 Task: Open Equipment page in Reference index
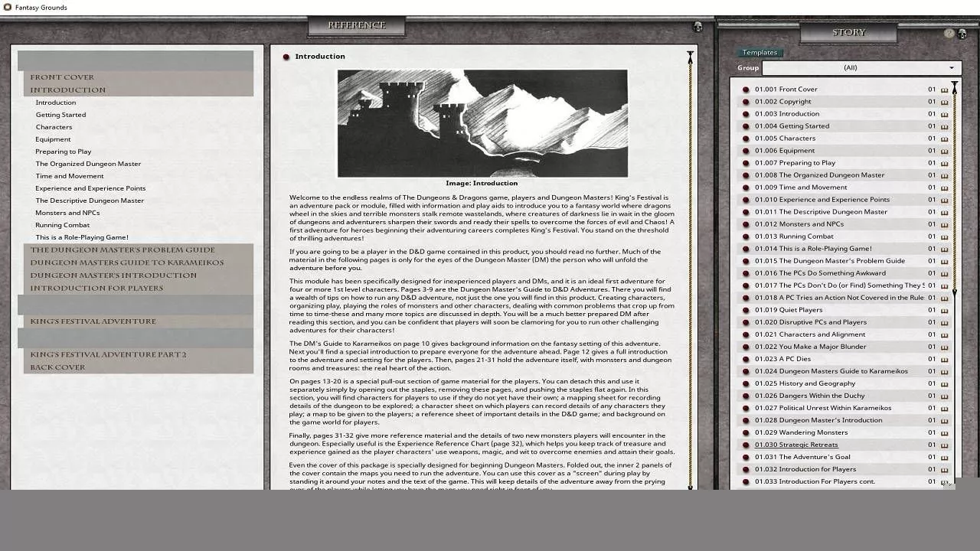[x=53, y=139]
